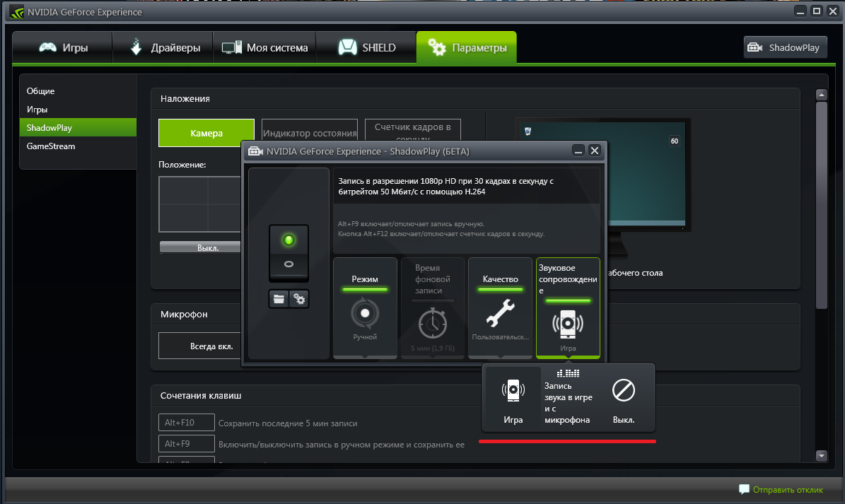This screenshot has height=504, width=845.
Task: Open GameStream in the settings sidebar
Action: point(78,146)
